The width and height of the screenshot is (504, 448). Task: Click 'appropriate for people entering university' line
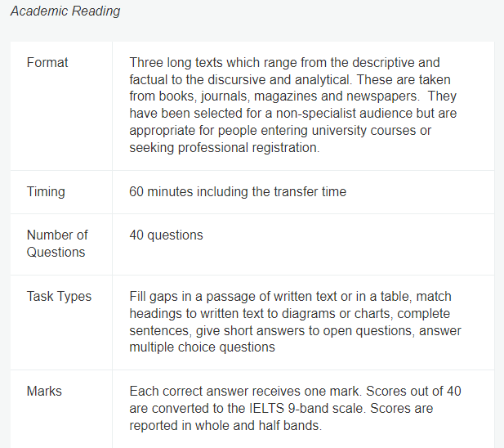tap(280, 131)
